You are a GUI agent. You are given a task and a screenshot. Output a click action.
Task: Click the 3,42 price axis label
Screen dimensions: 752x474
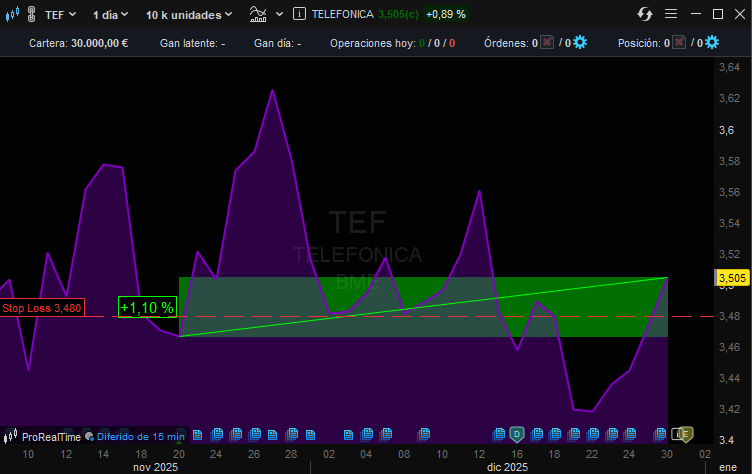(729, 409)
